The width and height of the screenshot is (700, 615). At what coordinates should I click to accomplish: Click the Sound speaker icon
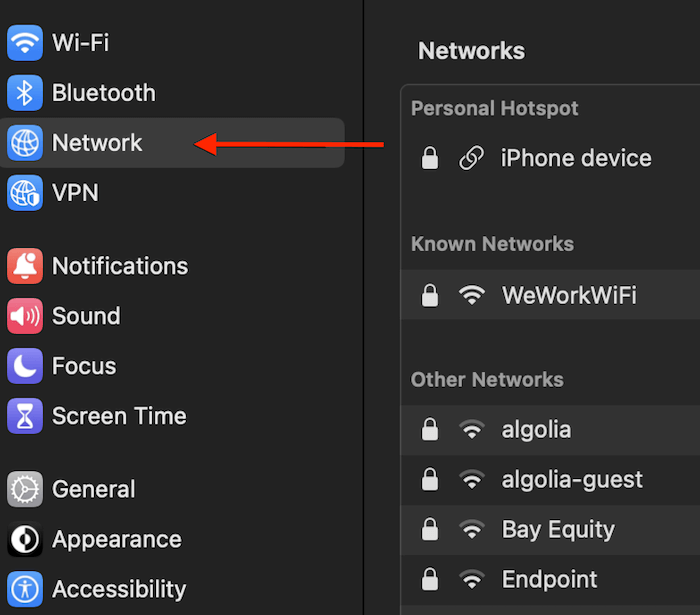(x=25, y=316)
